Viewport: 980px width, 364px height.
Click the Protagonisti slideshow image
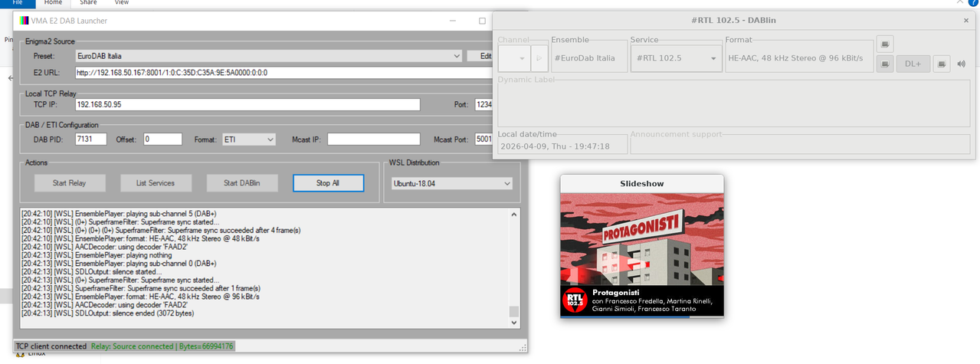[642, 254]
